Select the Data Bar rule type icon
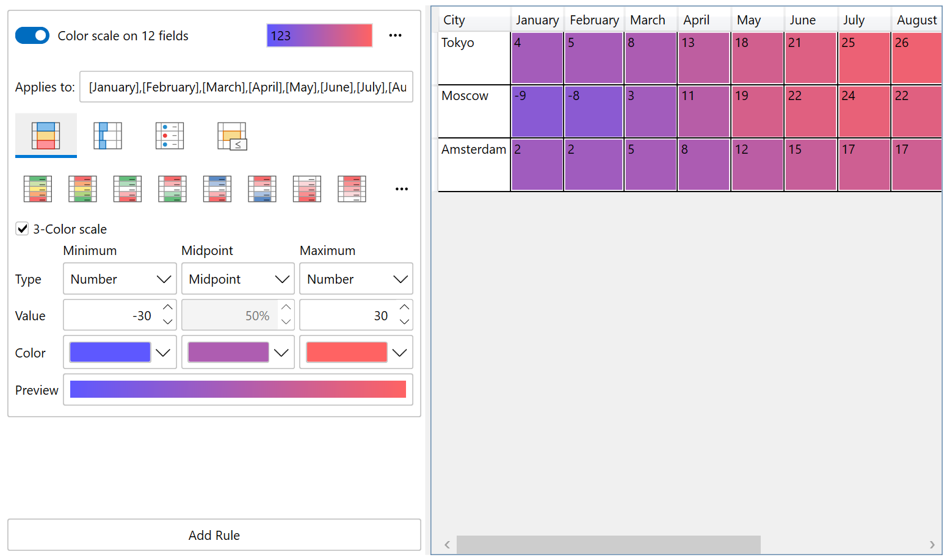 [x=108, y=135]
